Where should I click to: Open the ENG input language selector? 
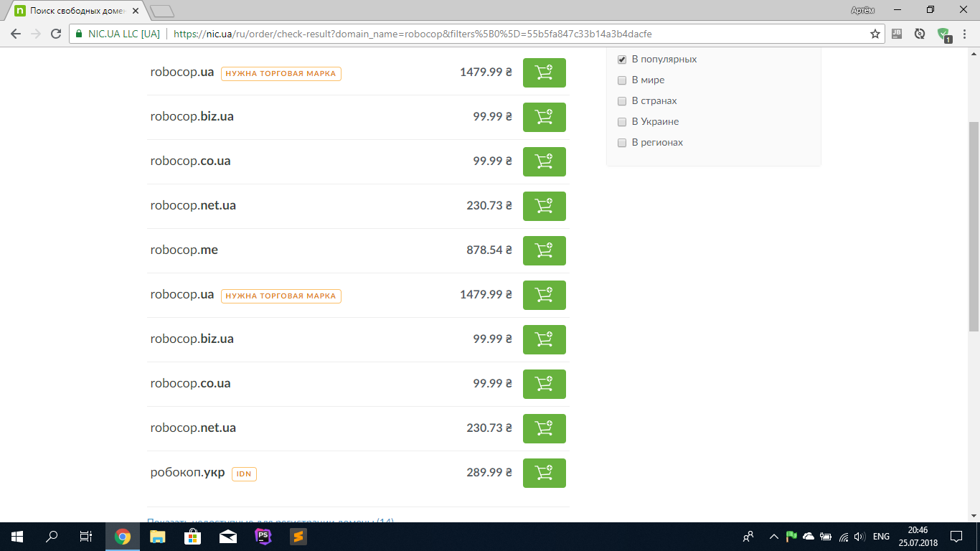click(881, 537)
